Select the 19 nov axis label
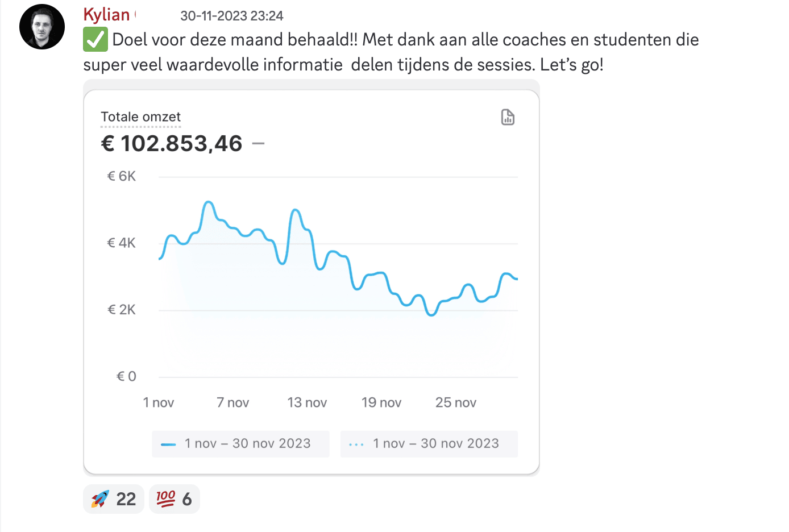This screenshot has height=532, width=789. (381, 402)
